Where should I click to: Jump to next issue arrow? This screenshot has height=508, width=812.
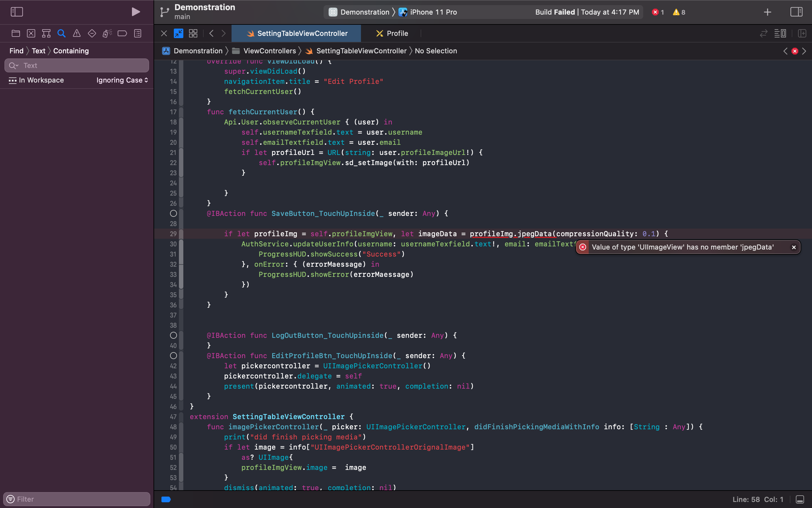[804, 51]
